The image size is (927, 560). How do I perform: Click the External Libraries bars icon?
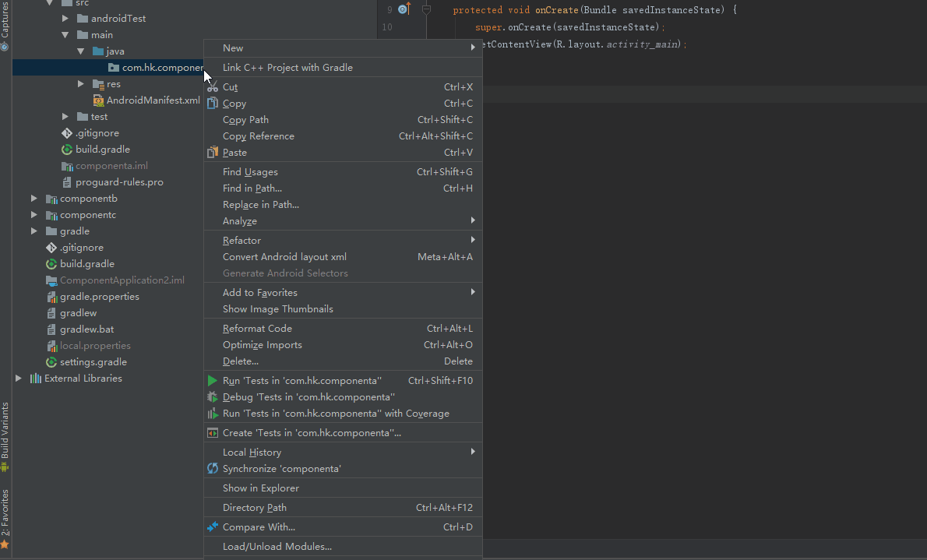click(36, 379)
